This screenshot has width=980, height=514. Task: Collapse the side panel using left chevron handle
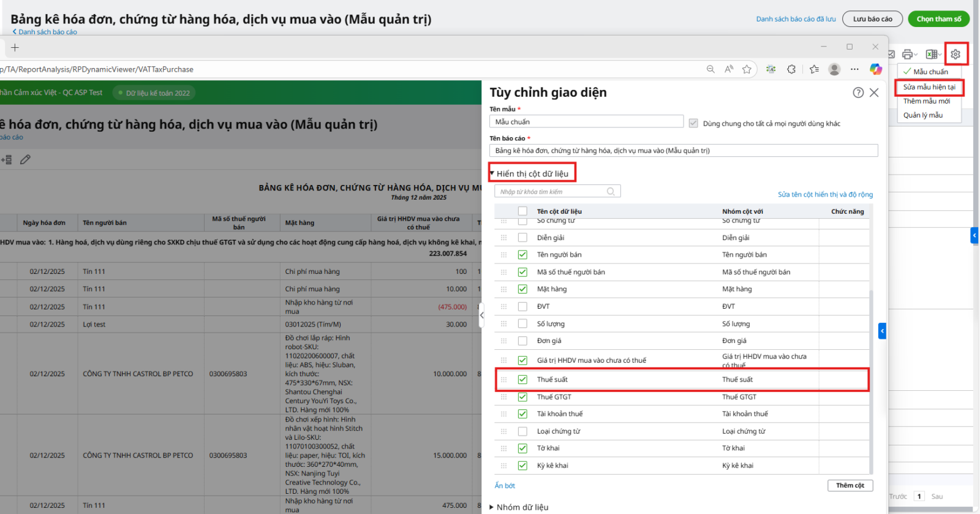tap(481, 315)
